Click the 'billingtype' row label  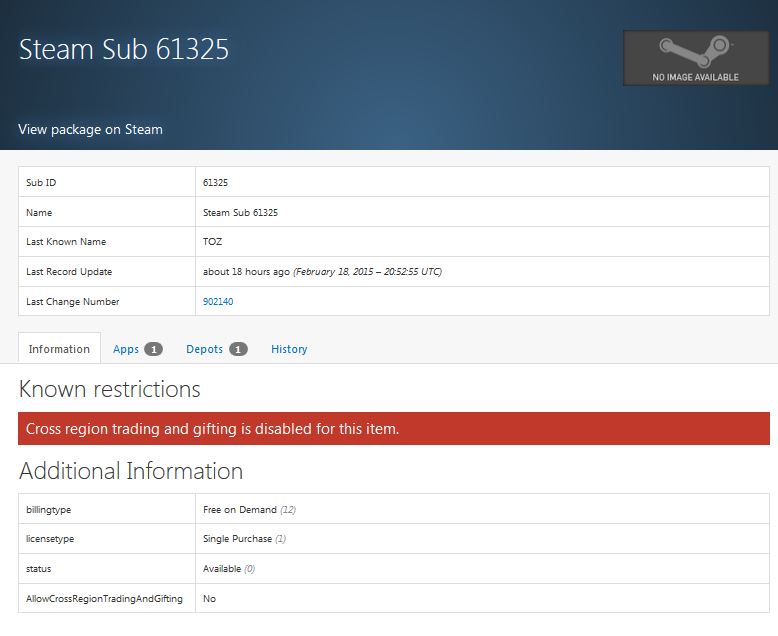pyautogui.click(x=48, y=509)
